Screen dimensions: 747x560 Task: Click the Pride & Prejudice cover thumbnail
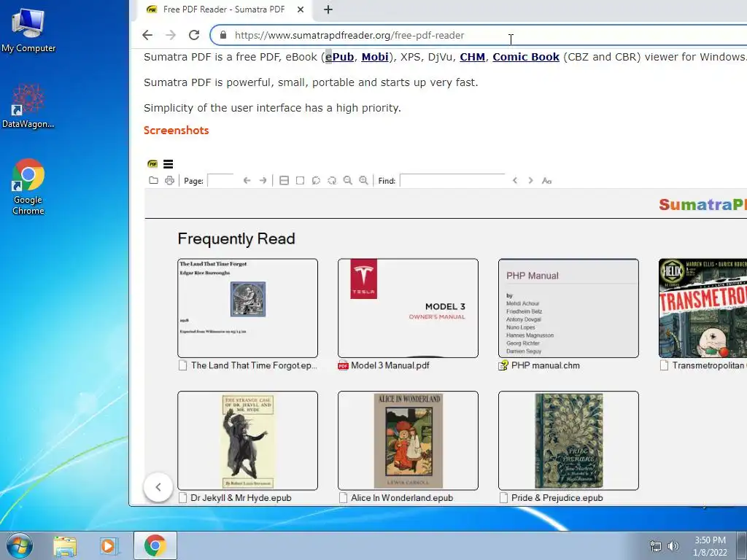[x=569, y=440]
